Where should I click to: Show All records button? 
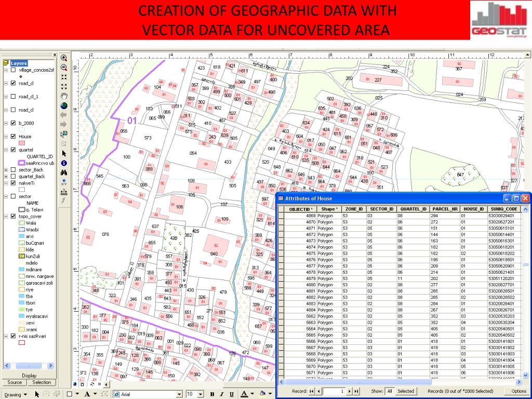[x=390, y=391]
